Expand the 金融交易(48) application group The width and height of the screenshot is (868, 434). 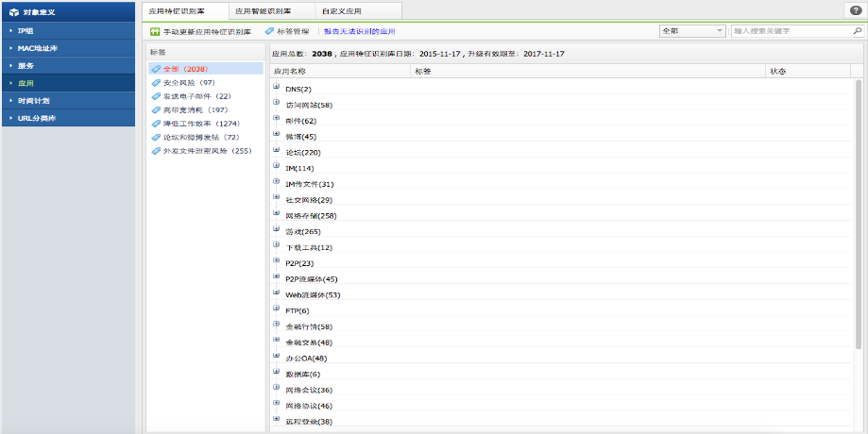pos(277,342)
